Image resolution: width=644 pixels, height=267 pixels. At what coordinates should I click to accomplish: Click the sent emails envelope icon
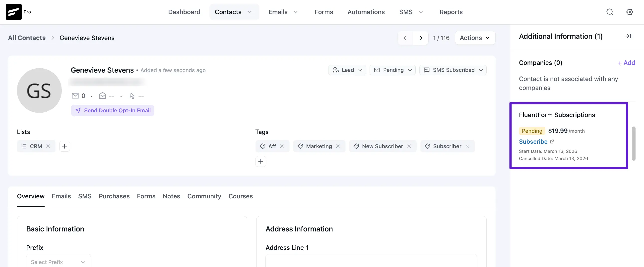click(x=75, y=96)
